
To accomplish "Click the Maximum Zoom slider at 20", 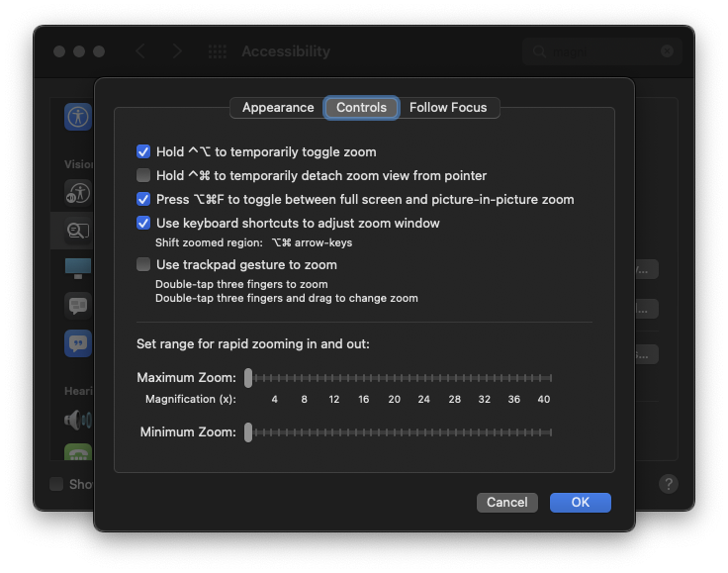I will (394, 378).
